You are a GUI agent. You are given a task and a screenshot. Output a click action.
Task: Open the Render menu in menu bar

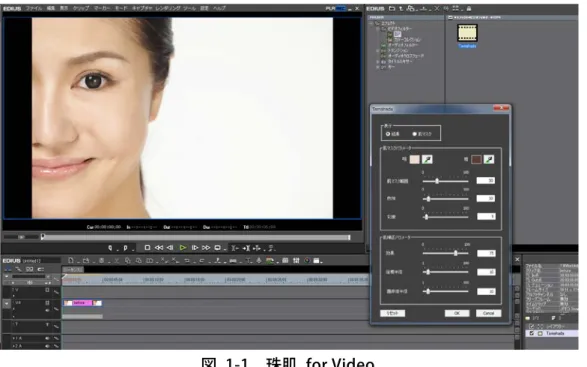[167, 8]
